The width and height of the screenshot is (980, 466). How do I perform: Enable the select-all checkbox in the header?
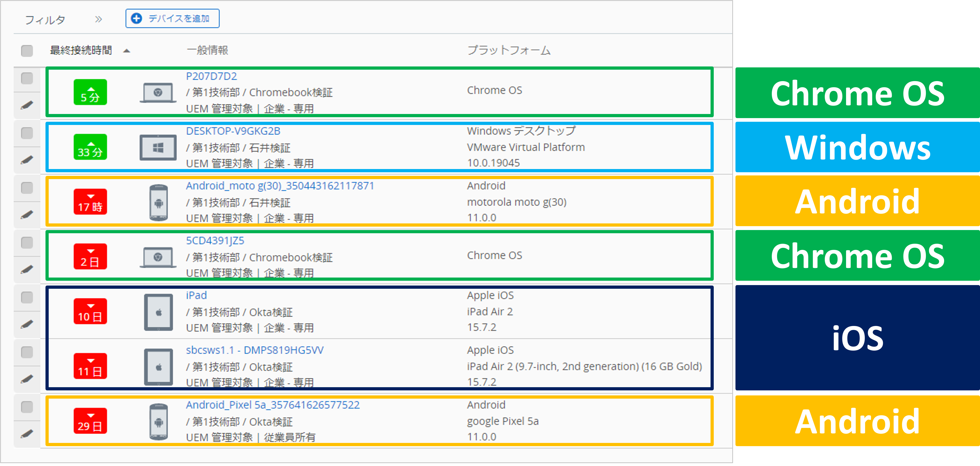27,50
